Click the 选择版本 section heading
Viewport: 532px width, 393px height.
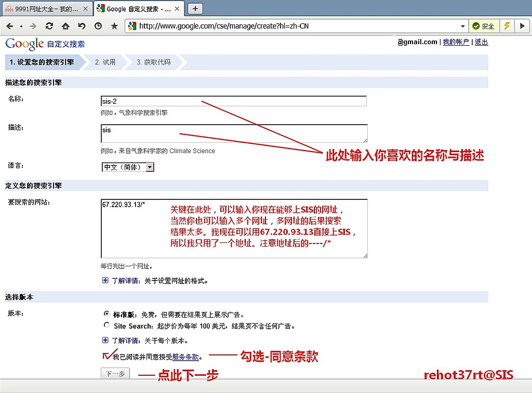click(x=19, y=297)
